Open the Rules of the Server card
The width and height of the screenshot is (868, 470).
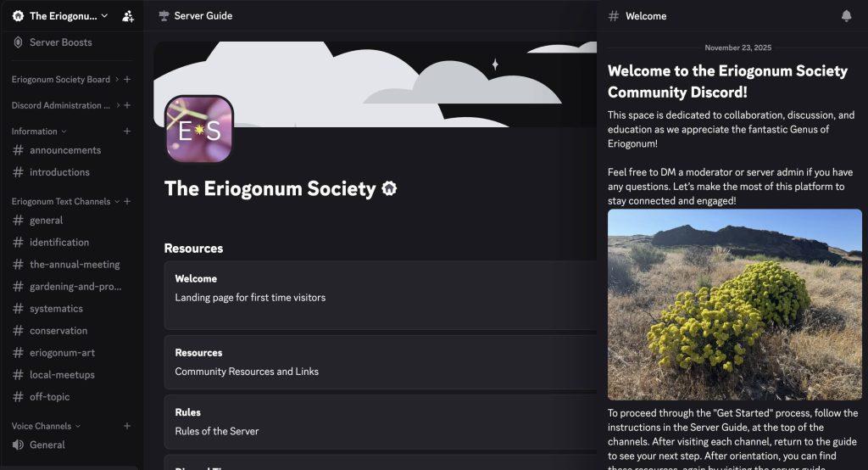(381, 422)
